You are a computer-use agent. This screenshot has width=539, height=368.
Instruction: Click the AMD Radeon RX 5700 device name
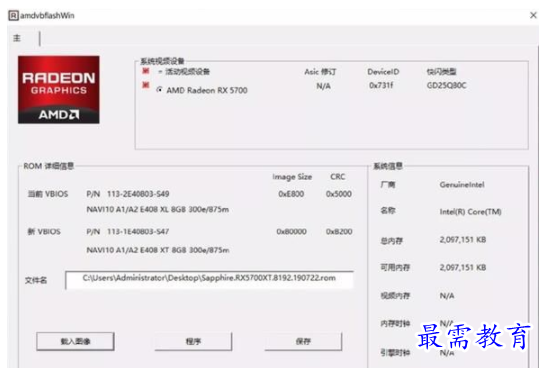(x=207, y=90)
